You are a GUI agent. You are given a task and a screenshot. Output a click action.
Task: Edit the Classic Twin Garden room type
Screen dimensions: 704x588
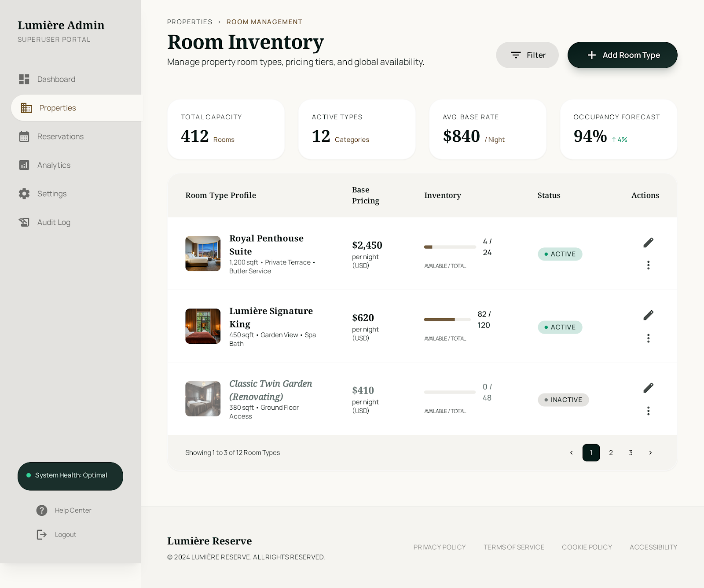coord(648,388)
